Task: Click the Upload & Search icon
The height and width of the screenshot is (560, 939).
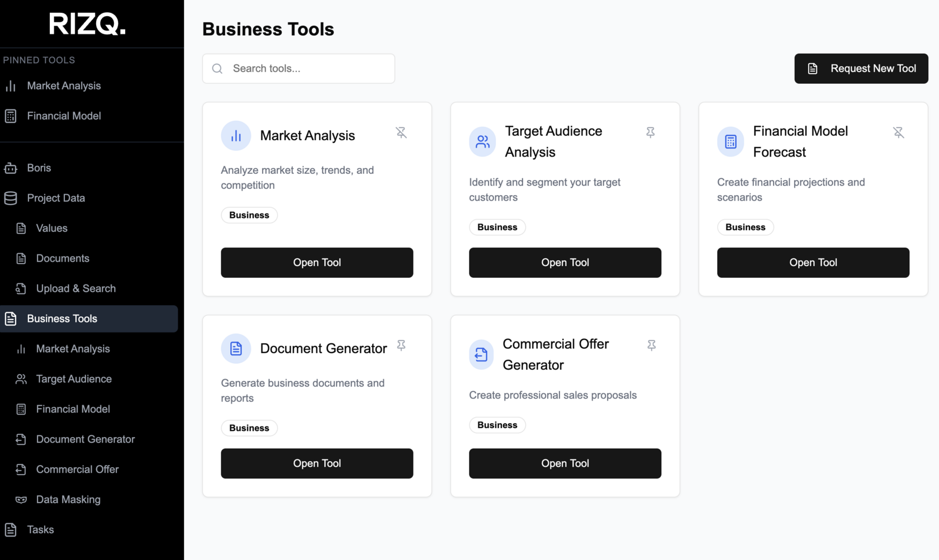Action: click(21, 288)
